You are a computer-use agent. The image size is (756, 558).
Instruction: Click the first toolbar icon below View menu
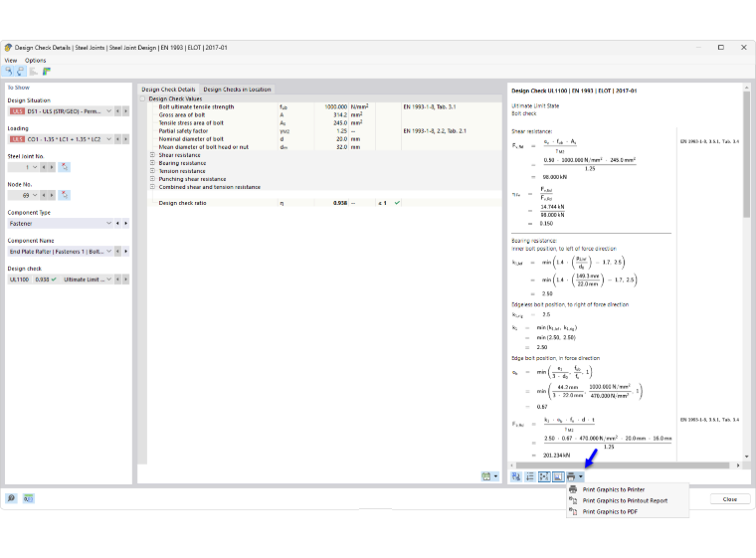tap(8, 72)
